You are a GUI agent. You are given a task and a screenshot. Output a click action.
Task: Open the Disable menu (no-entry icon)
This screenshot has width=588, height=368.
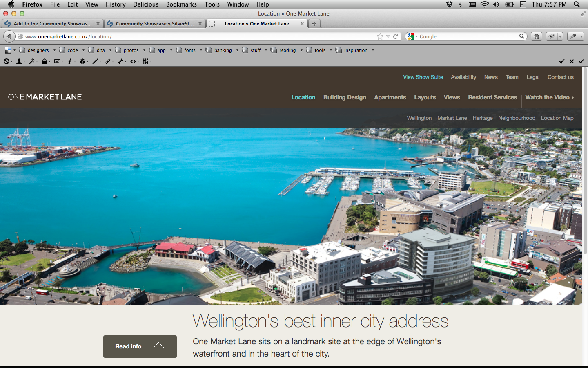tap(8, 61)
